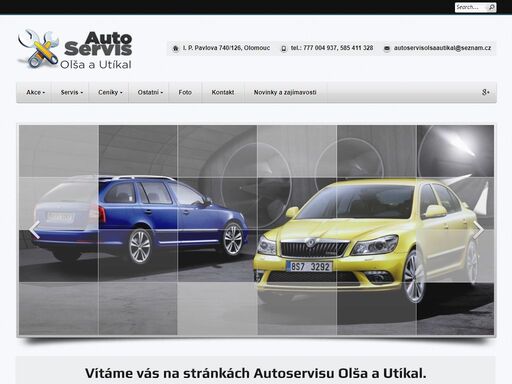Click the autoservisolsaautikal@seznam.cz email link
The width and height of the screenshot is (512, 384).
[442, 48]
